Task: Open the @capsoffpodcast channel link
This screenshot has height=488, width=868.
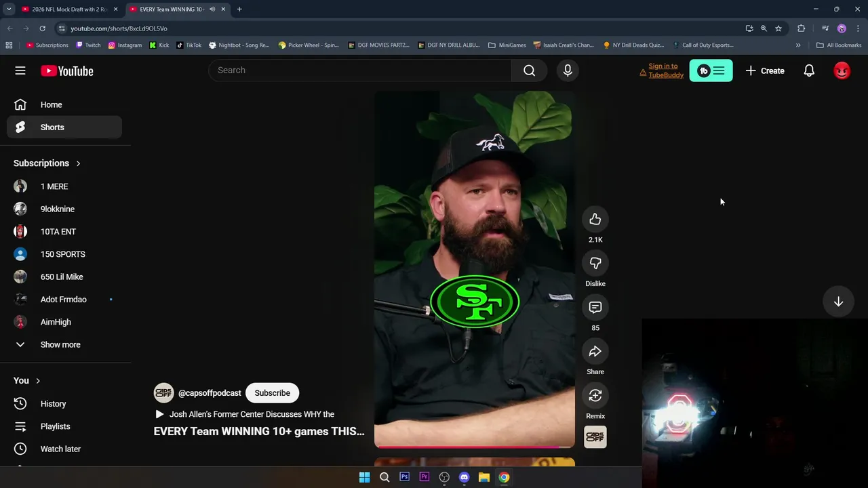Action: click(210, 393)
